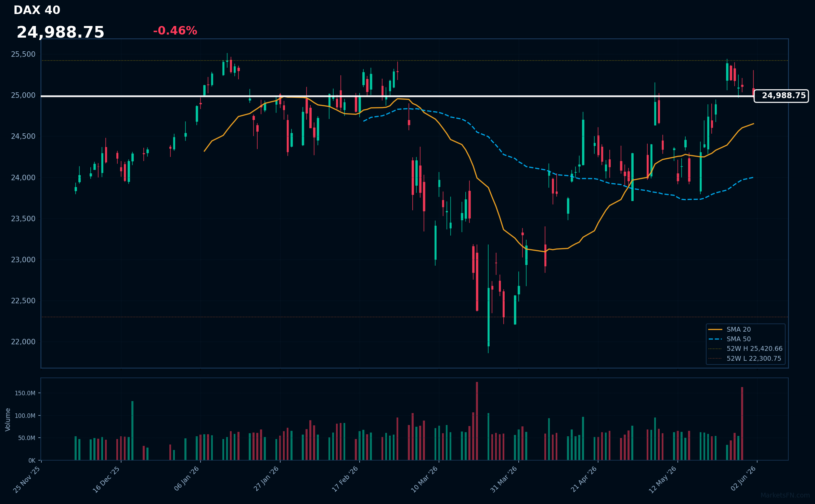Screen dimensions: 815x504
Task: Click the 24,500 price axis label
Action: [23, 136]
